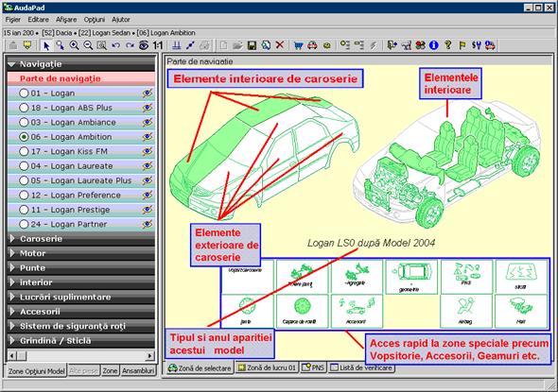
Task: Click the zoom-to-area magnifier icon
Action: pyautogui.click(x=102, y=45)
